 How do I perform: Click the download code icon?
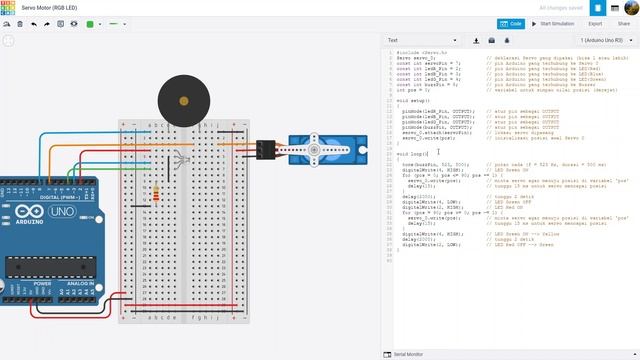[x=476, y=40]
